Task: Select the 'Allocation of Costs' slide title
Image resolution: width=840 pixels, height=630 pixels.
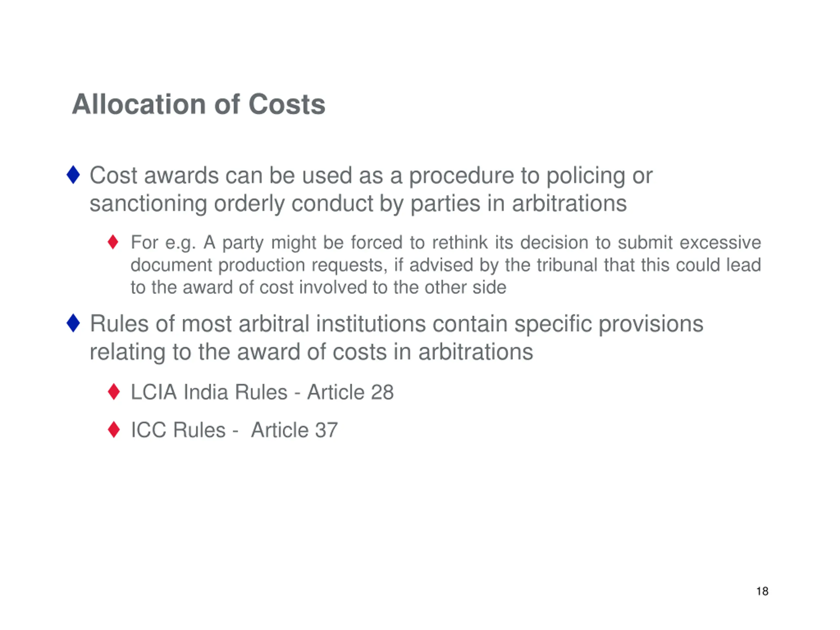Action: (199, 104)
